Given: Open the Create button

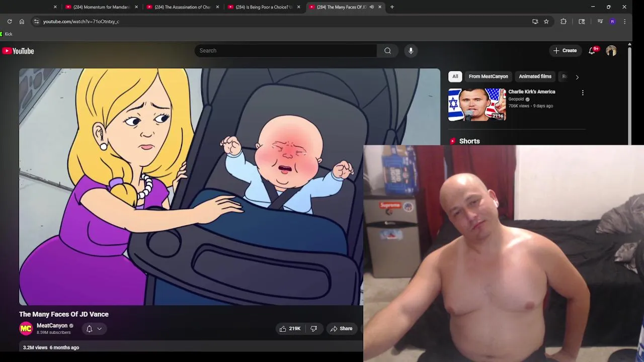Looking at the screenshot, I should click(565, 50).
